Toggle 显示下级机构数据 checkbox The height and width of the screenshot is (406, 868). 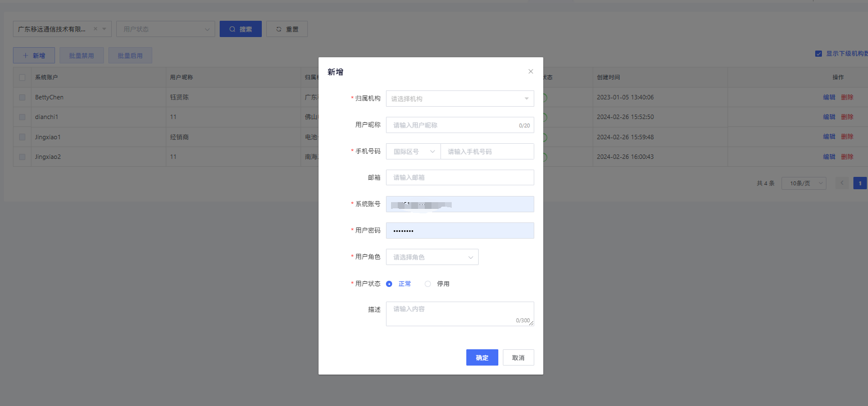tap(819, 54)
